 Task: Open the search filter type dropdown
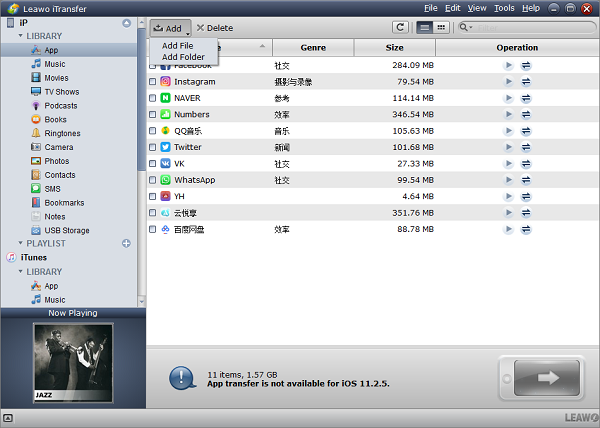(466, 28)
